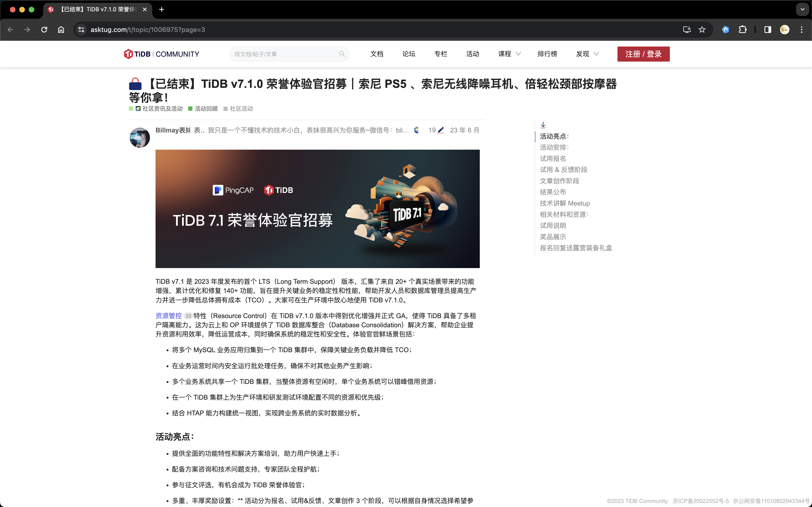The height and width of the screenshot is (507, 812).
Task: Open the Extensions puzzle icon
Action: click(743, 30)
